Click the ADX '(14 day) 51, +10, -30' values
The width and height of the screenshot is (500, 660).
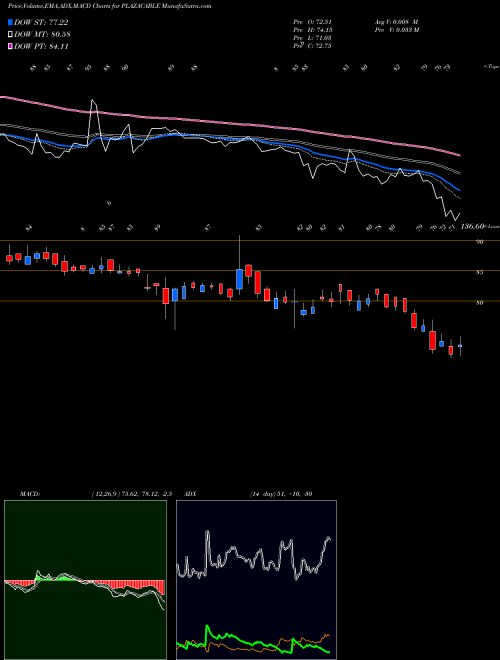tap(281, 494)
